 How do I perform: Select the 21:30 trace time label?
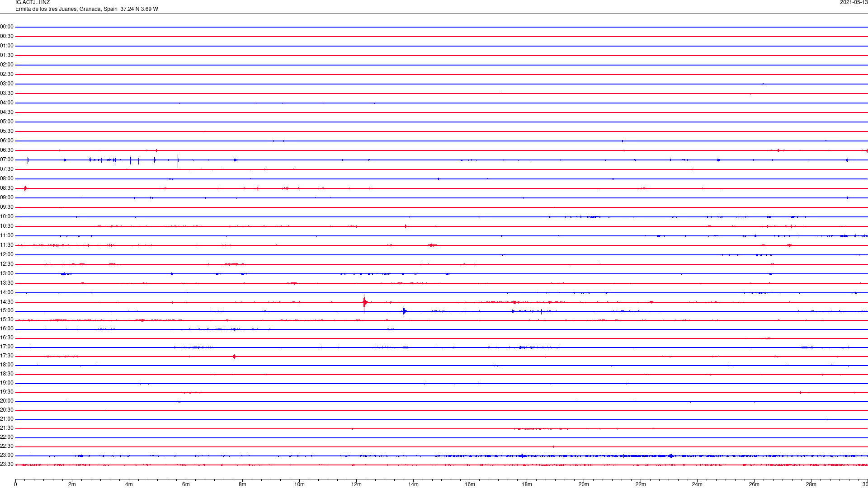[x=7, y=428]
